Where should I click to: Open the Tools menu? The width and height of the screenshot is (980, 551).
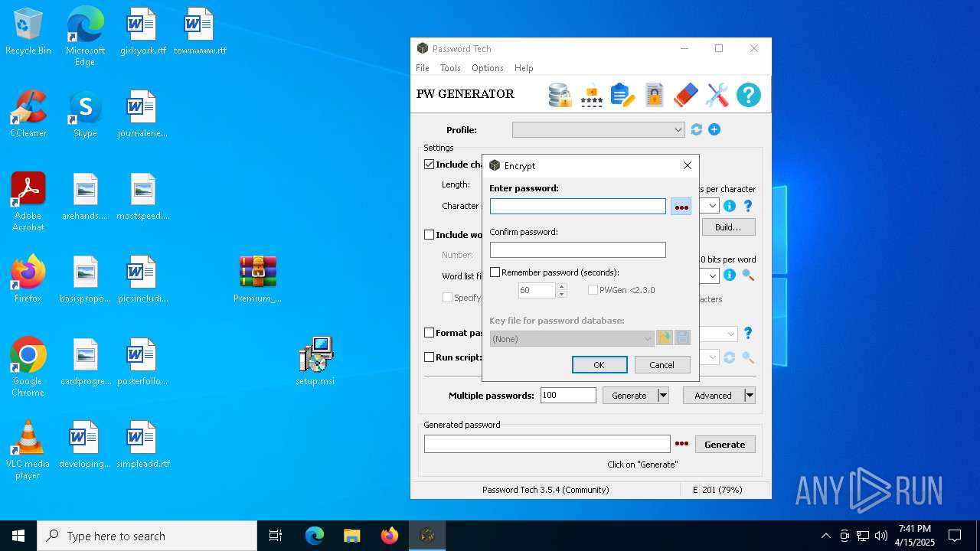450,68
